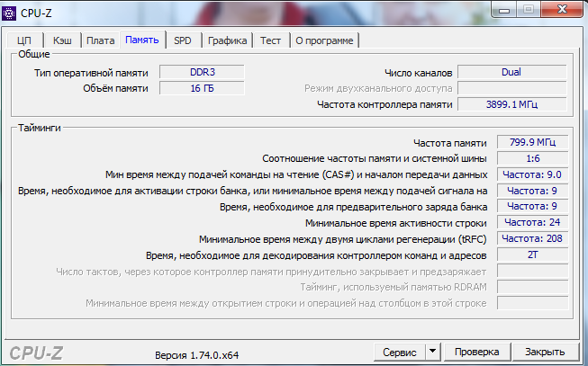Select the Память tab
Image resolution: width=588 pixels, height=366 pixels.
coord(142,40)
